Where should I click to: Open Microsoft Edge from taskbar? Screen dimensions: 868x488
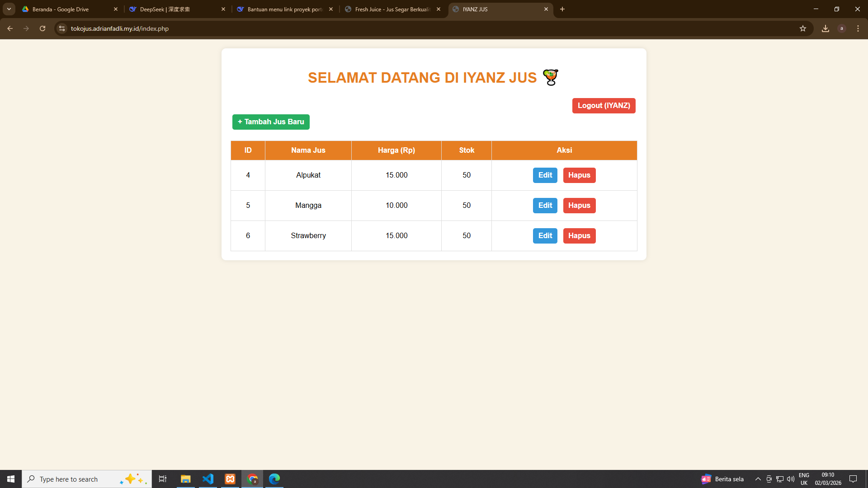pos(274,479)
